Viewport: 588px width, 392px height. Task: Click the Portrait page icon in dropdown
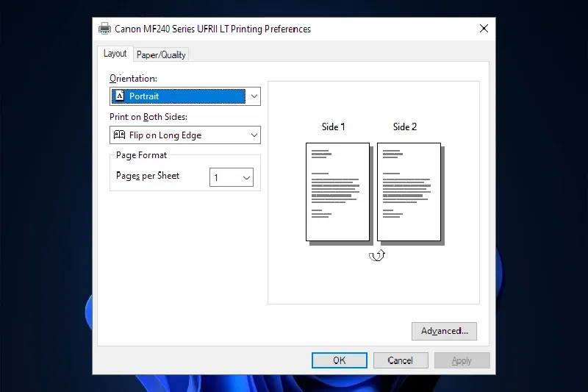pos(120,96)
